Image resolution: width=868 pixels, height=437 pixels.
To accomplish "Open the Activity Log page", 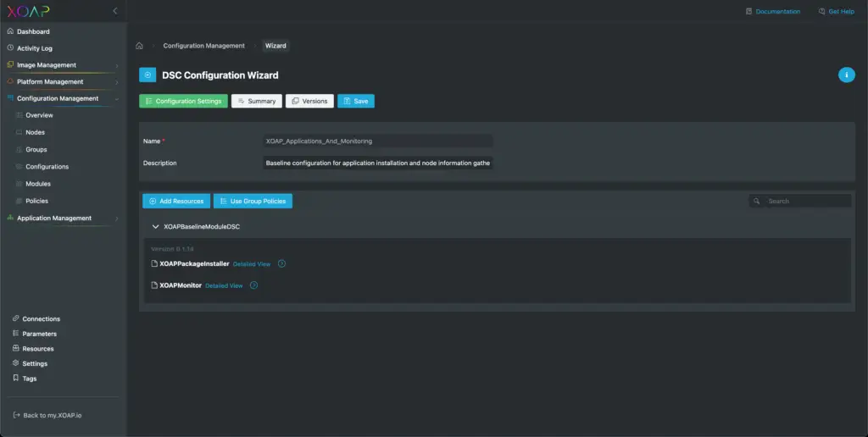I will click(x=34, y=48).
